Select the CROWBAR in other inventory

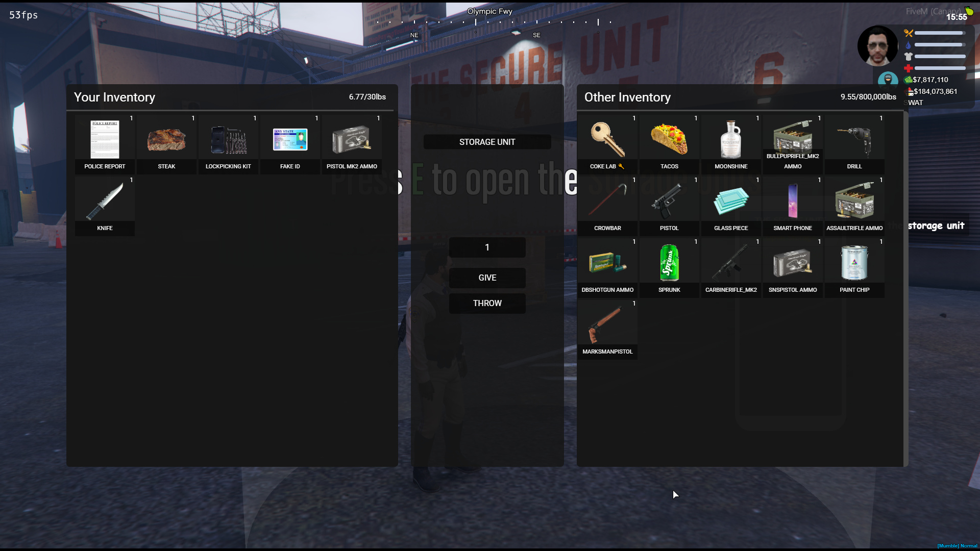click(608, 203)
